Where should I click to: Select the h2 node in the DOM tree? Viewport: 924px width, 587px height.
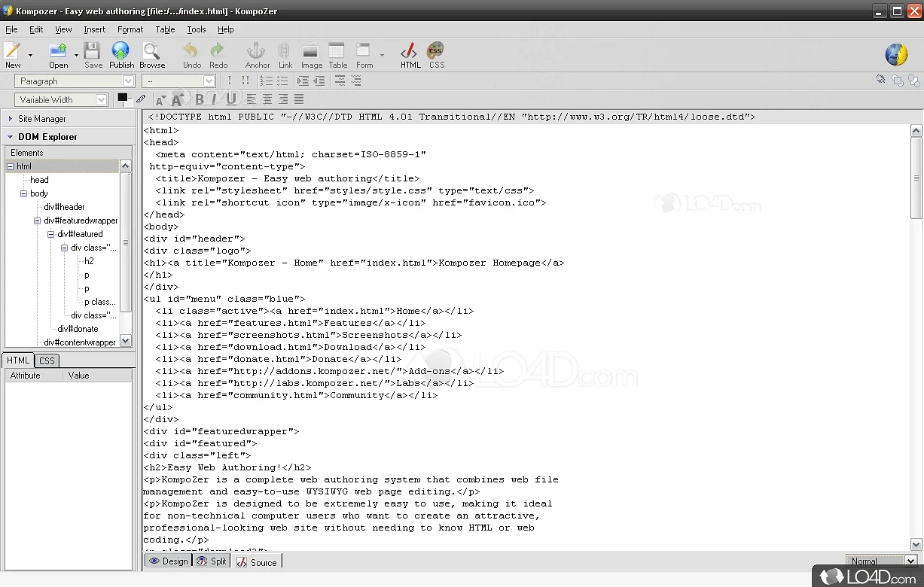[x=90, y=261]
